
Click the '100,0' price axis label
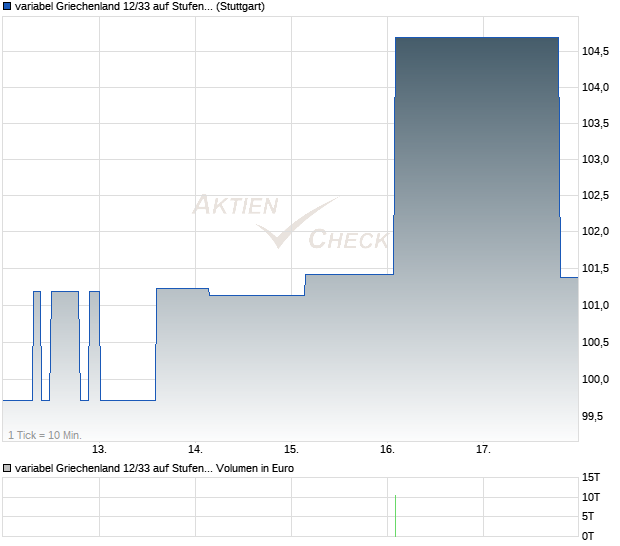coord(595,379)
